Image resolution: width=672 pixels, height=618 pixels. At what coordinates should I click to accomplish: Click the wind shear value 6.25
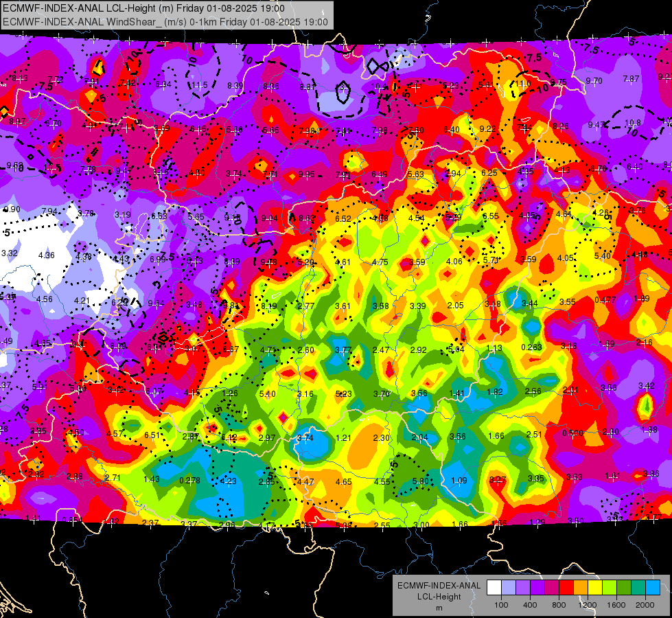(489, 172)
